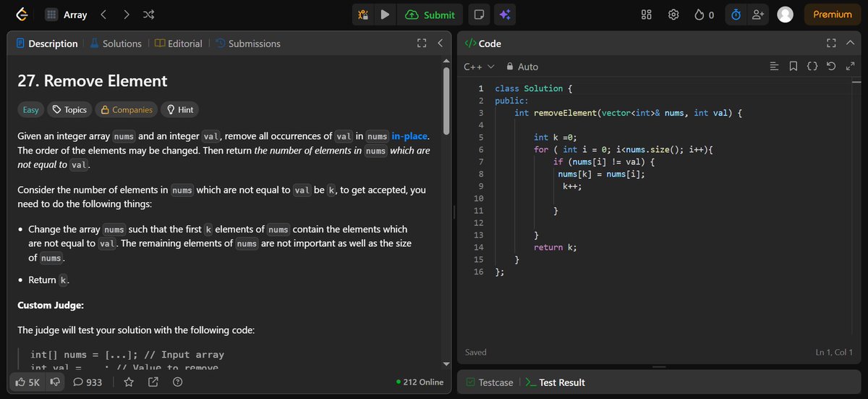Like the problem with thumbs up
868x399 pixels.
[27, 382]
